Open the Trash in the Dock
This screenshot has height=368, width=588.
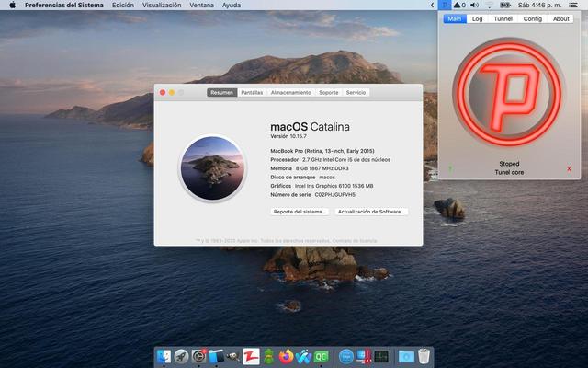pyautogui.click(x=424, y=356)
